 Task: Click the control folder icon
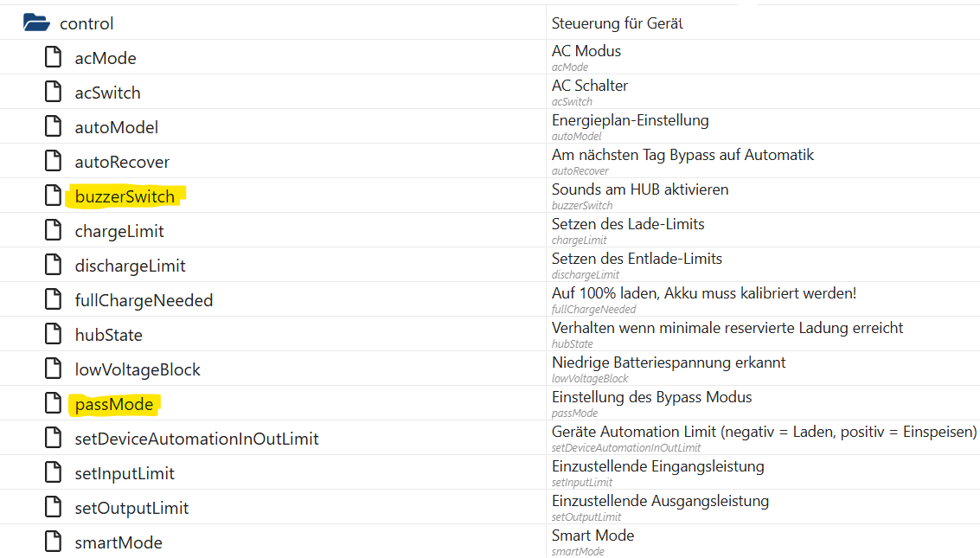pos(36,23)
